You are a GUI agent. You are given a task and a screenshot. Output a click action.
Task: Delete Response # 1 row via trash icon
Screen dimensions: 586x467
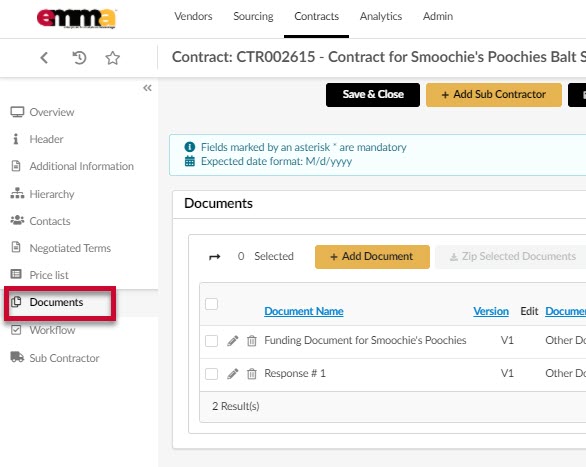click(252, 374)
